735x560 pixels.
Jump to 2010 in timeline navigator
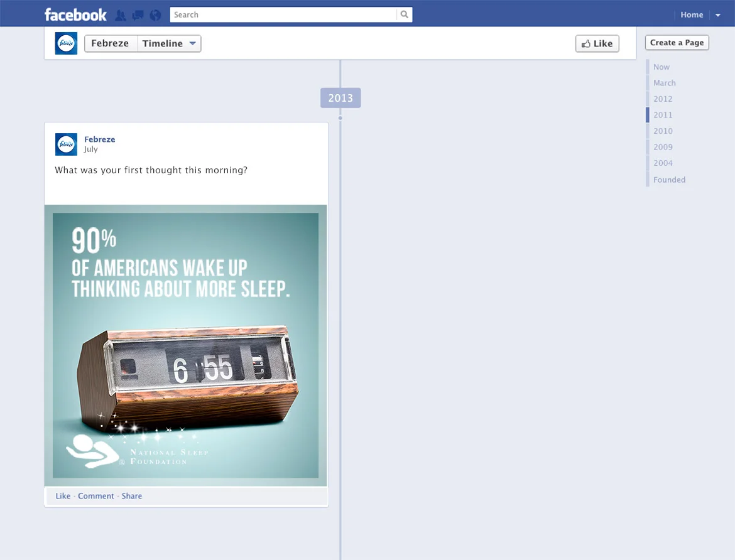tap(662, 131)
